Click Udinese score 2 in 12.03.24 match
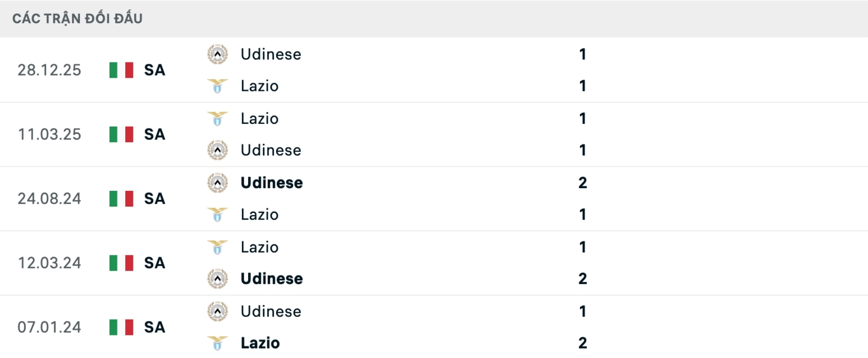868x358 pixels. pyautogui.click(x=582, y=278)
